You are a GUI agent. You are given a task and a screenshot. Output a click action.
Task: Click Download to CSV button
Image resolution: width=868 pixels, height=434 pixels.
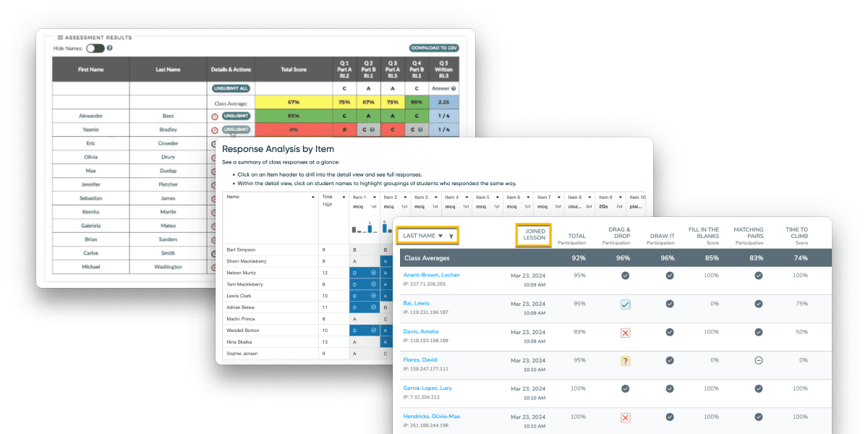(434, 48)
